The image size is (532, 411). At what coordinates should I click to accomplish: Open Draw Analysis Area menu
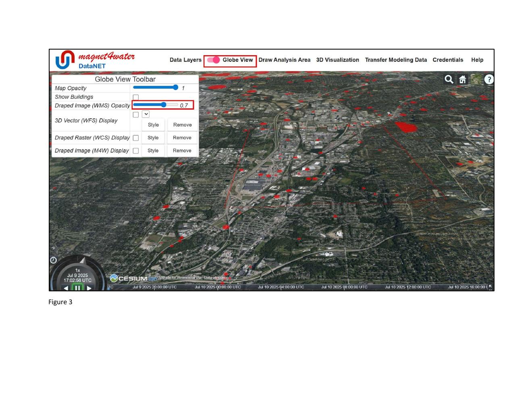pyautogui.click(x=285, y=60)
